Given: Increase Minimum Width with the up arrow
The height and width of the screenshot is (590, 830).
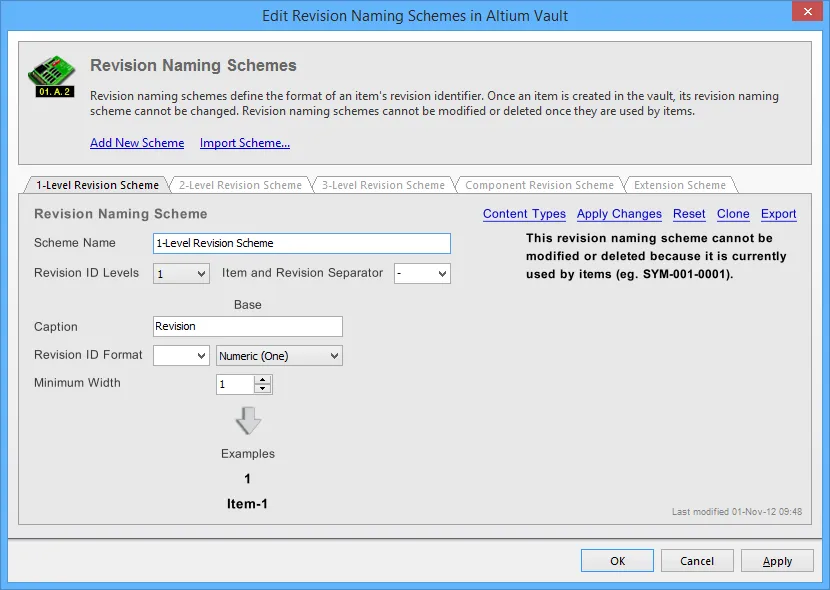Looking at the screenshot, I should tap(263, 380).
